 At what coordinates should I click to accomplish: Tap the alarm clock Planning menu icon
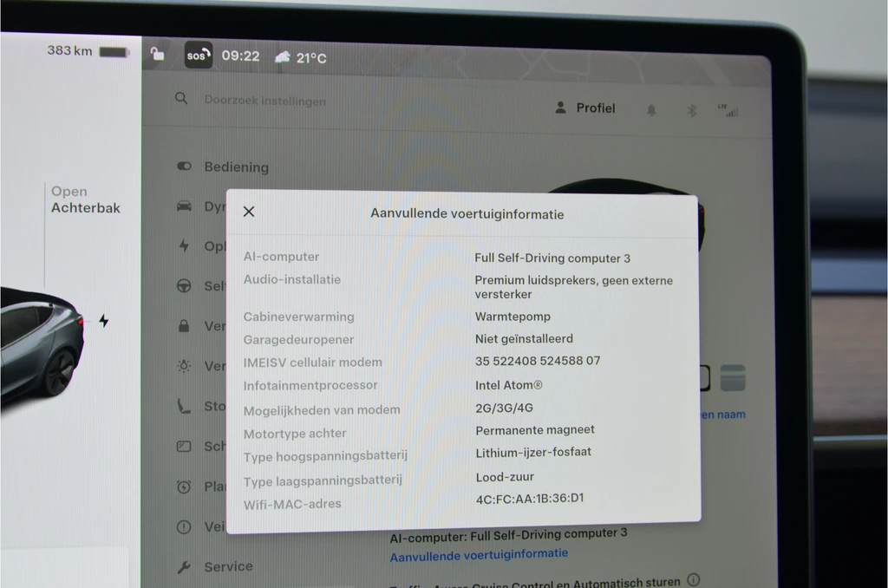click(x=184, y=487)
